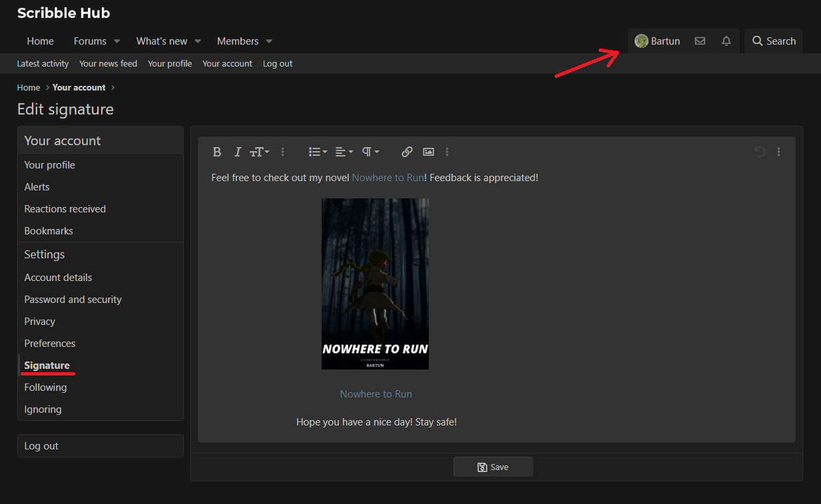Open the text alignment dropdown
Image resolution: width=821 pixels, height=504 pixels.
pyautogui.click(x=344, y=152)
